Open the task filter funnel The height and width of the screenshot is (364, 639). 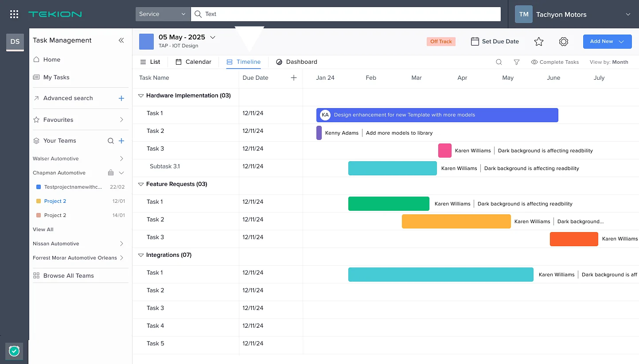[517, 62]
